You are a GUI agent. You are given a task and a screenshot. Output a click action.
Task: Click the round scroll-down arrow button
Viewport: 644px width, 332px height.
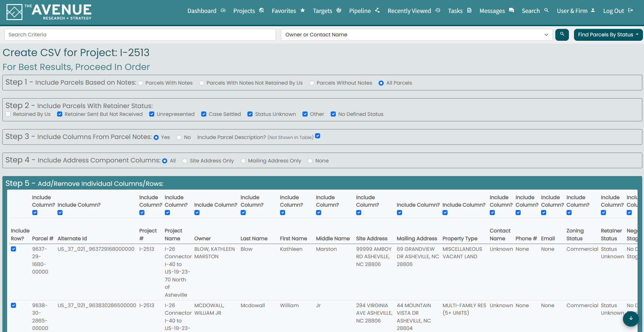coord(631,318)
